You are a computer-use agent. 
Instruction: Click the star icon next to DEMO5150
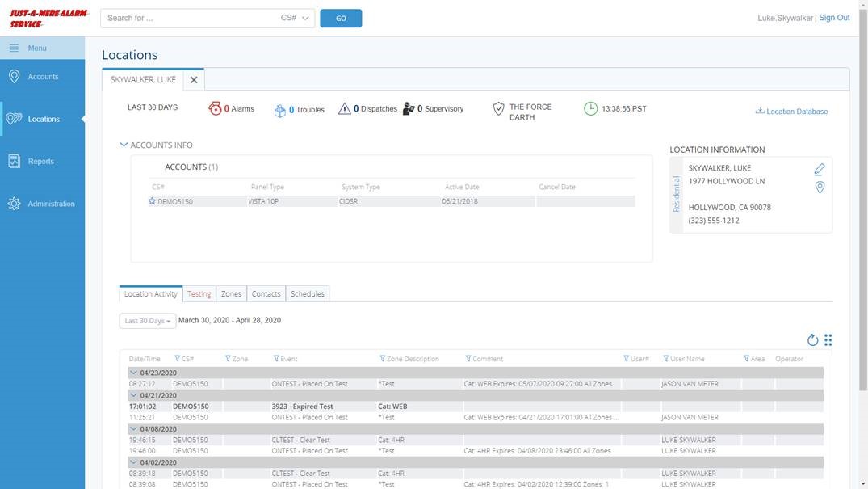[x=152, y=201]
